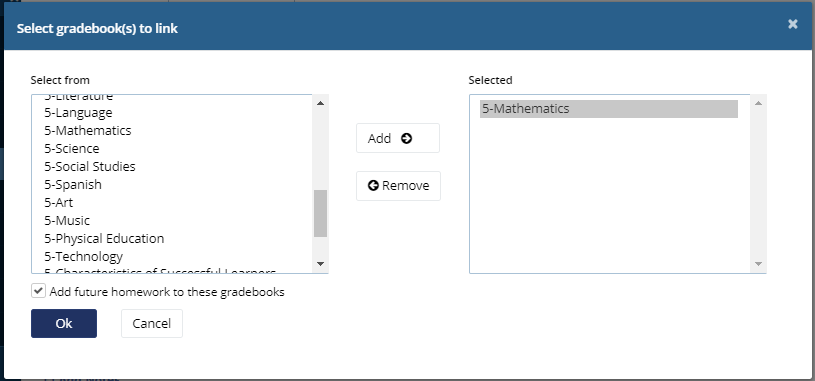Click the down arrow of Selected list scrollbar
815x381 pixels.
click(758, 264)
